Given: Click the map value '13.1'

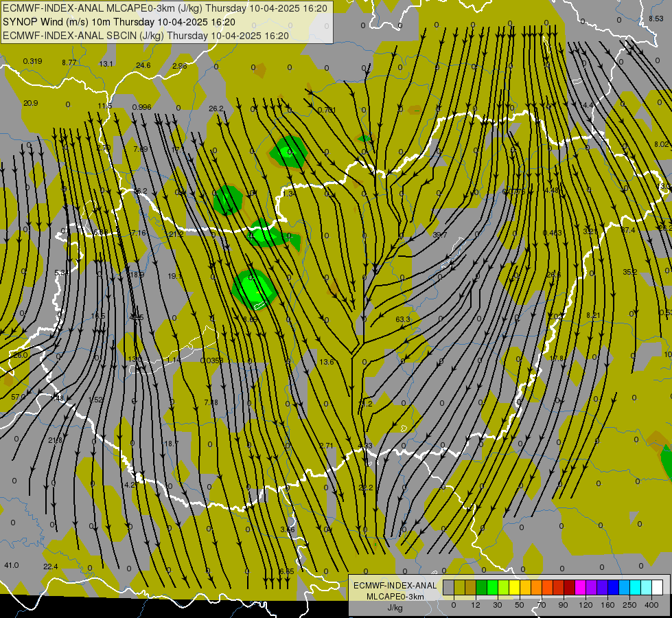Looking at the screenshot, I should click(106, 64).
